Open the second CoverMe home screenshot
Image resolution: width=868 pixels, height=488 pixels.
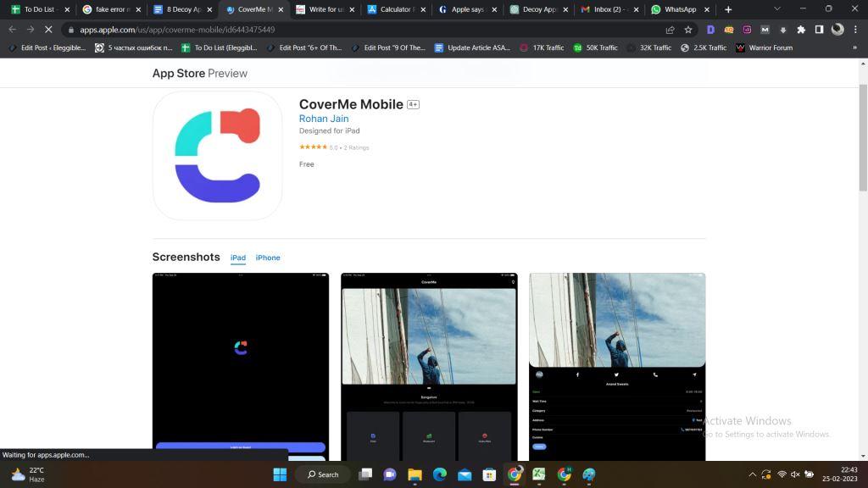click(x=429, y=366)
